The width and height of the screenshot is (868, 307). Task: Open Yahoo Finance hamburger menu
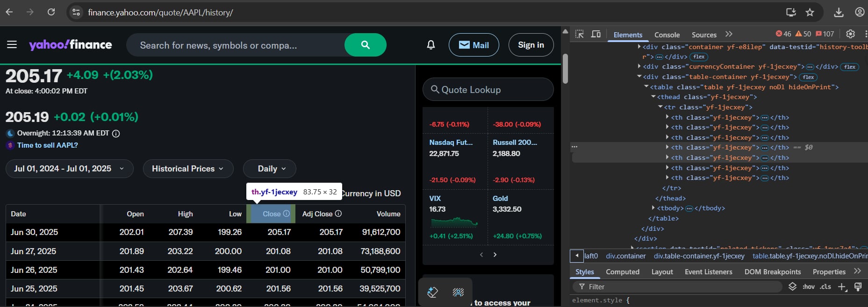12,45
